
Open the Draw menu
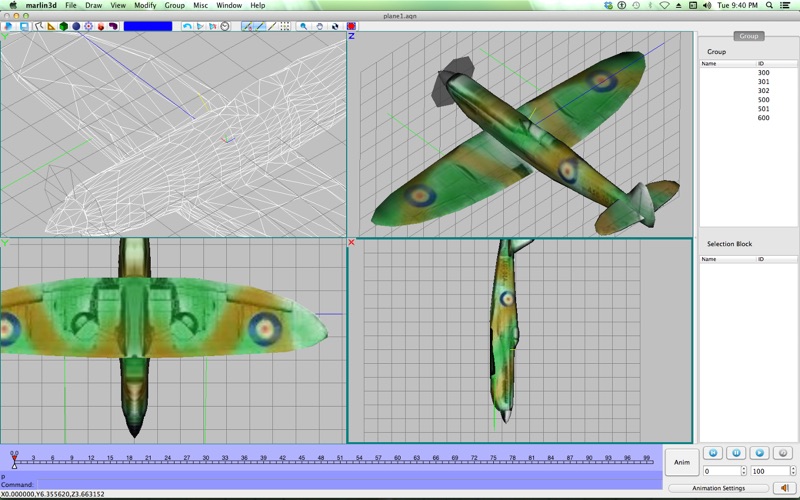93,5
